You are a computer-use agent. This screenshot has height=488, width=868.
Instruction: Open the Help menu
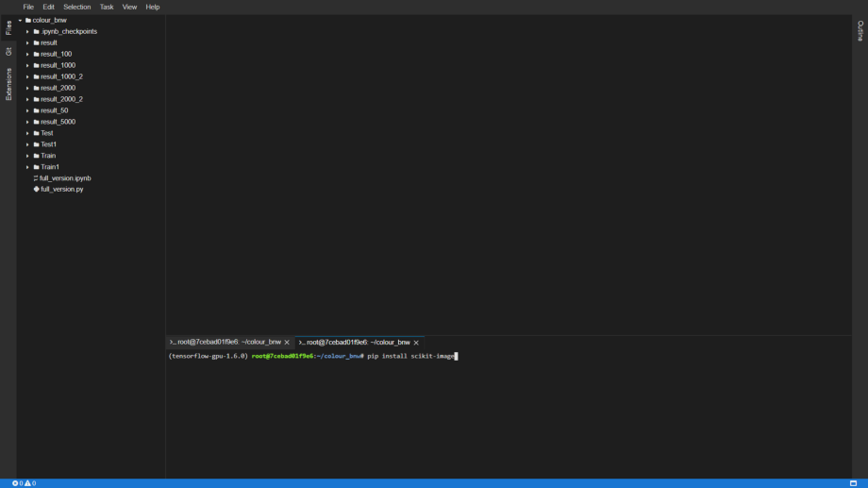(x=153, y=8)
